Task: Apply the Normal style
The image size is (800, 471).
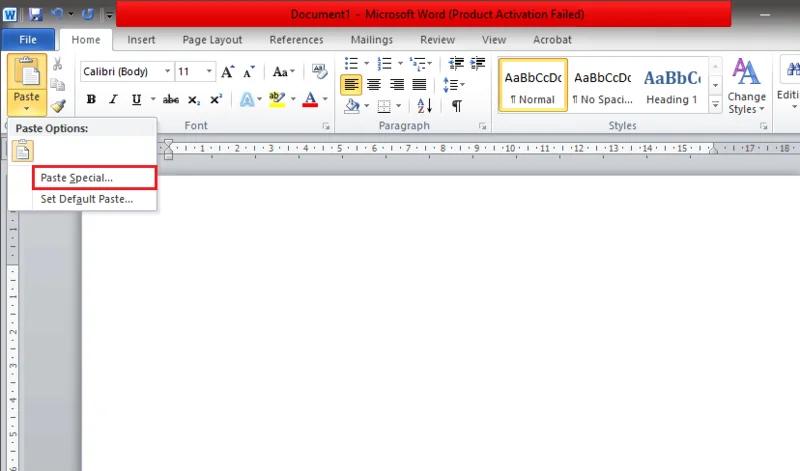Action: tap(533, 85)
